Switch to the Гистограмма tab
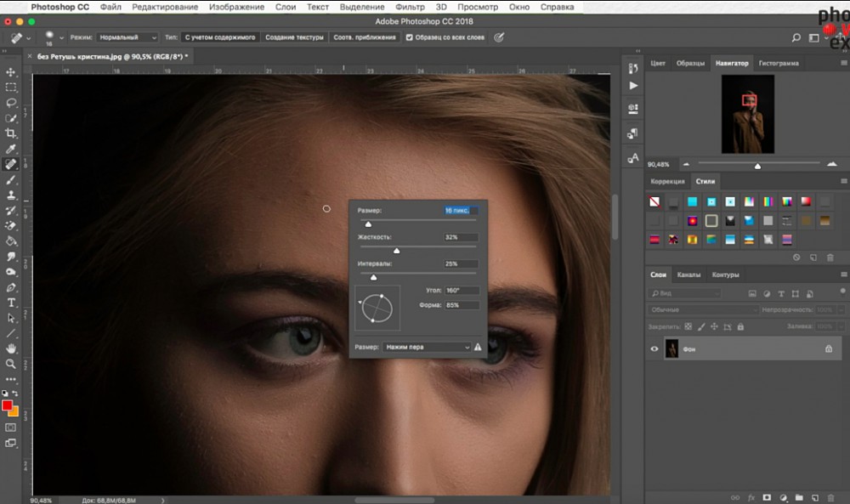Screen dimensions: 850x504 tap(779, 64)
